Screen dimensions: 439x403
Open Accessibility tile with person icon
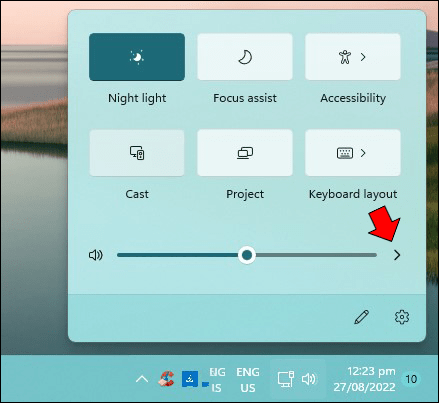click(345, 57)
